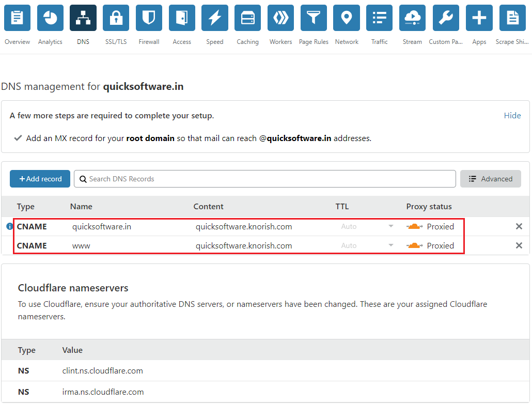Open the Access door icon
The width and height of the screenshot is (532, 404).
(182, 18)
